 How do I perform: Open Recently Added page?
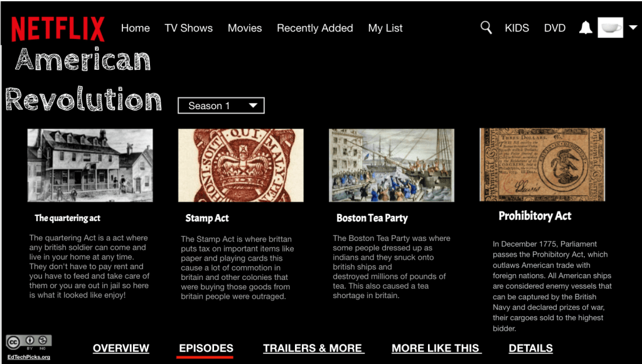315,28
